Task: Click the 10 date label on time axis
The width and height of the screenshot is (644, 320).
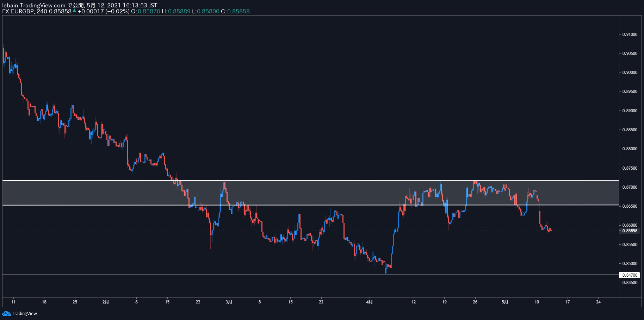Action: [x=537, y=302]
